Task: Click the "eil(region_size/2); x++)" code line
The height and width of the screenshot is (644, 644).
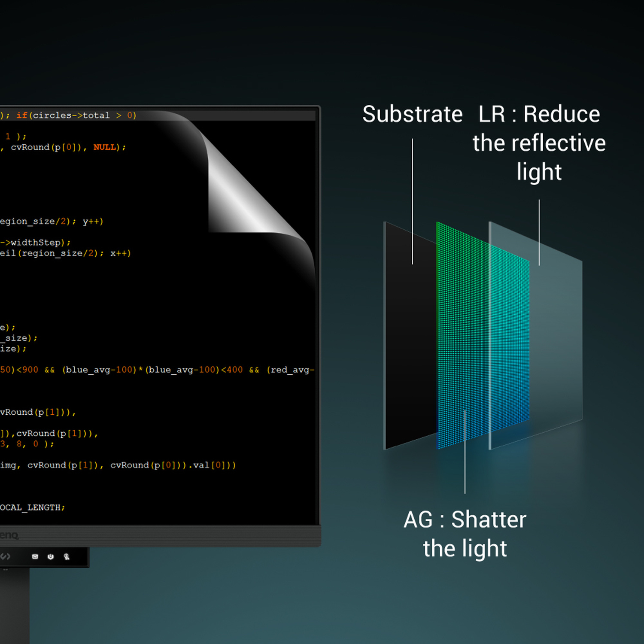Action: pyautogui.click(x=65, y=253)
